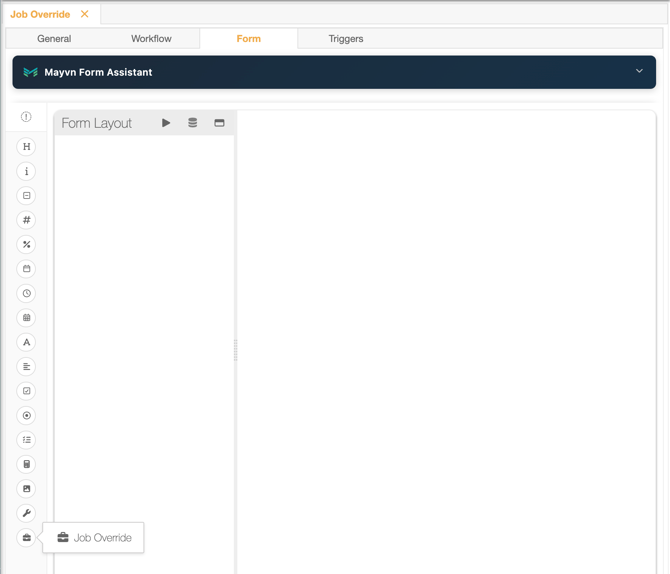Add a text field with the A icon
This screenshot has width=670, height=574.
[26, 342]
